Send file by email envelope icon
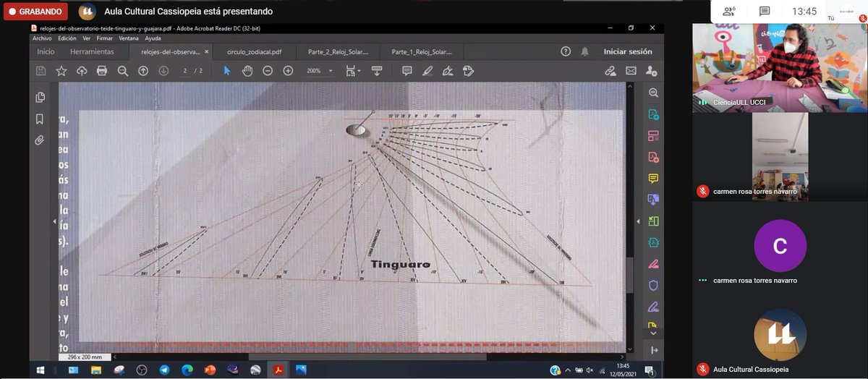 pos(631,71)
